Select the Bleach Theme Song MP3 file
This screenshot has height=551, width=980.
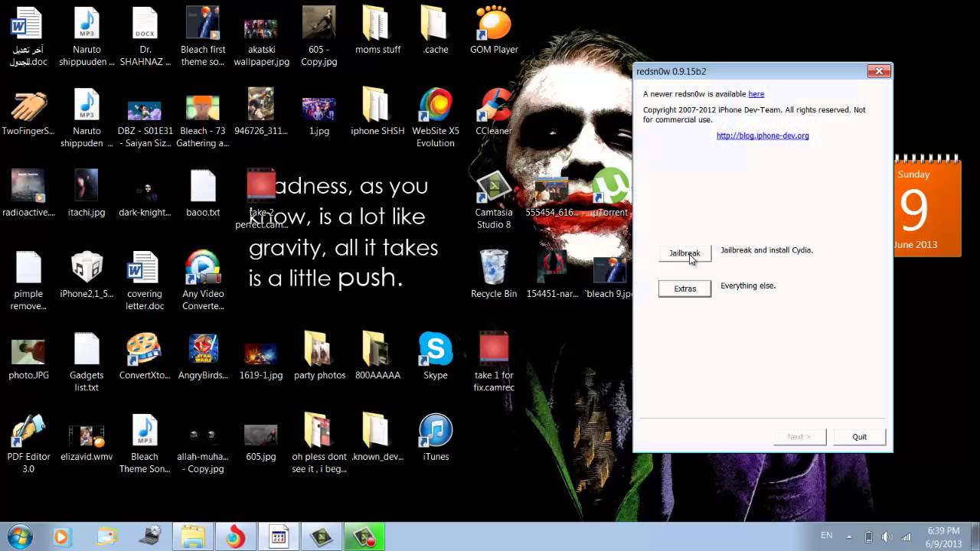click(144, 443)
